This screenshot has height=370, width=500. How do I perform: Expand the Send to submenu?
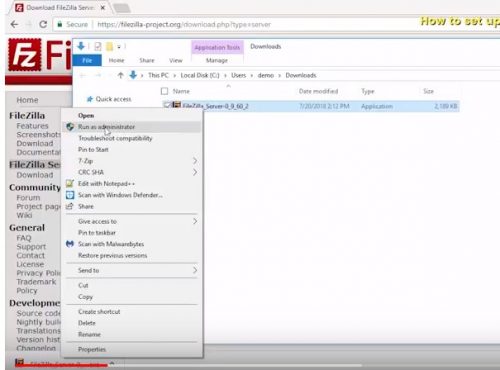tap(195, 270)
